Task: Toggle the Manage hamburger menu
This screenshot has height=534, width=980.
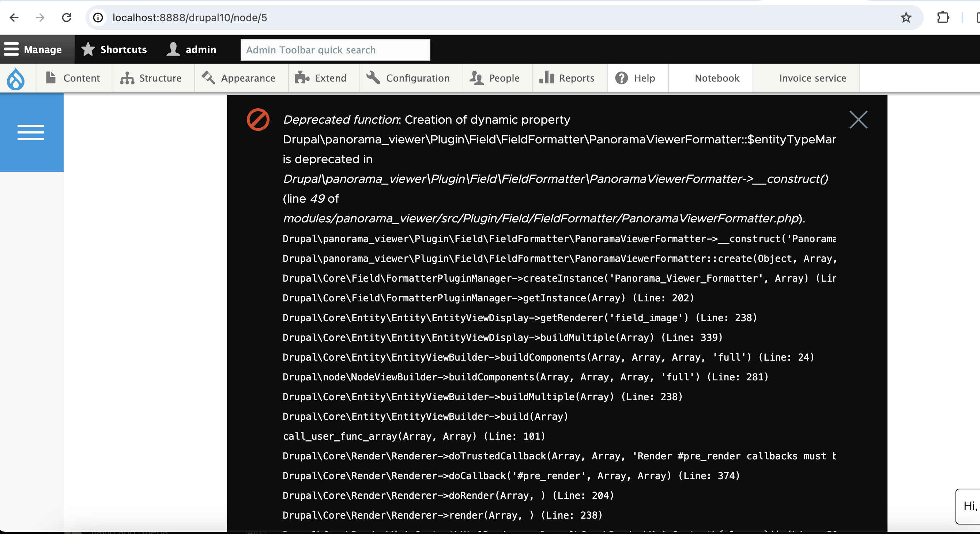Action: tap(33, 49)
